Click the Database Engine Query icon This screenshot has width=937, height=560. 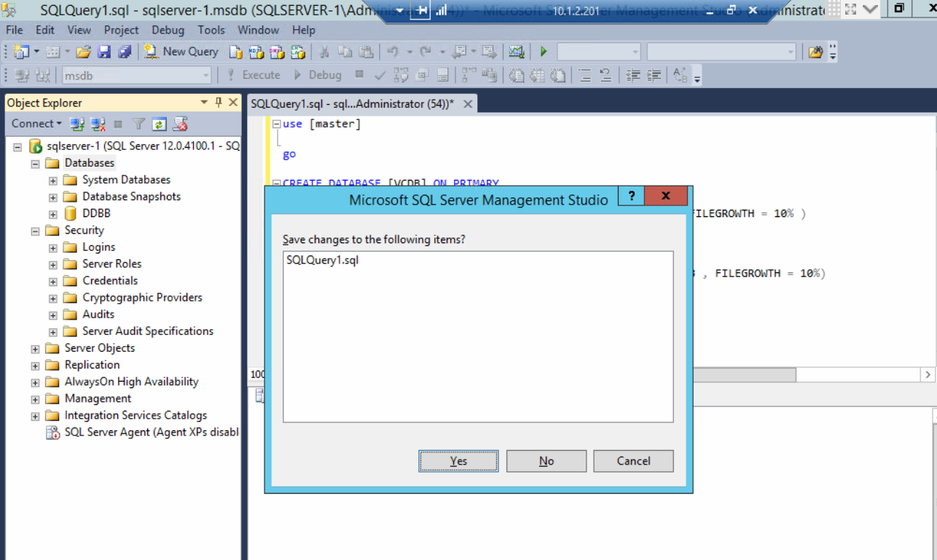click(x=235, y=52)
